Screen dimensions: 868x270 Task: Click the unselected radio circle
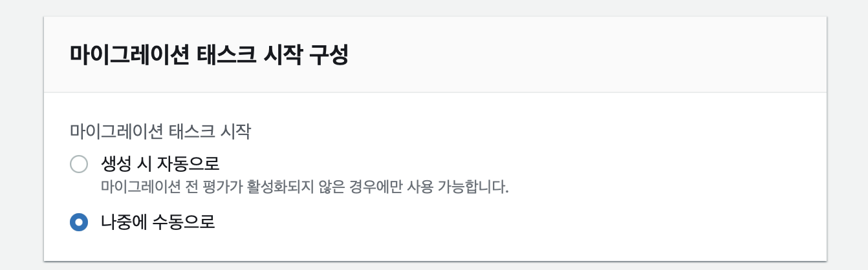point(78,163)
